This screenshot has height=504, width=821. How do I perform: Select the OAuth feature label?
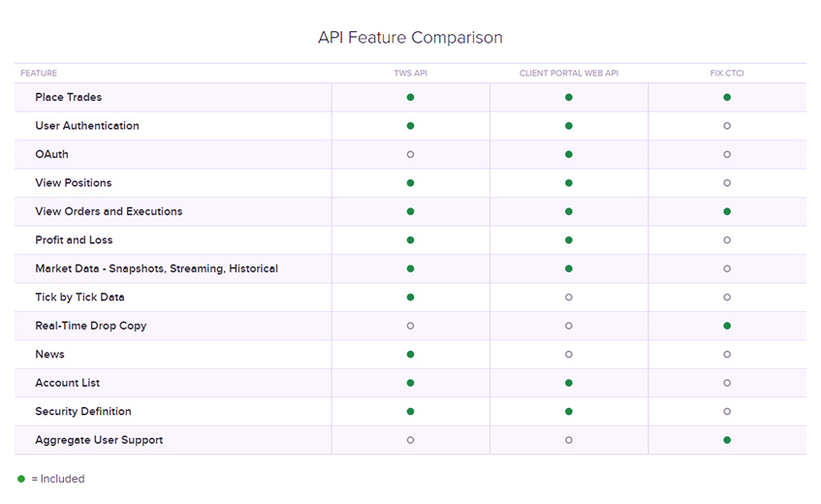pyautogui.click(x=51, y=154)
